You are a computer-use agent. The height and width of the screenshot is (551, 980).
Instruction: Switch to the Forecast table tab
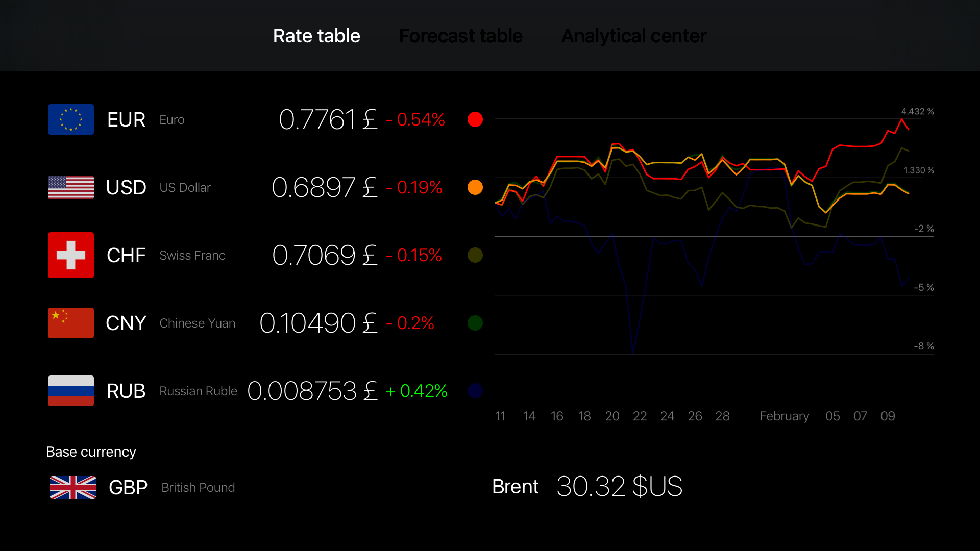click(460, 36)
